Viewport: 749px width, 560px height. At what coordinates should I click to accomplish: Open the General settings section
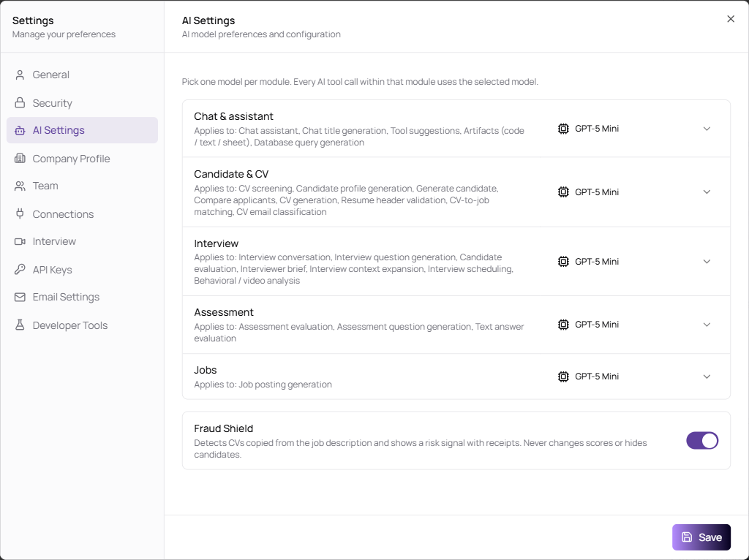pyautogui.click(x=82, y=75)
